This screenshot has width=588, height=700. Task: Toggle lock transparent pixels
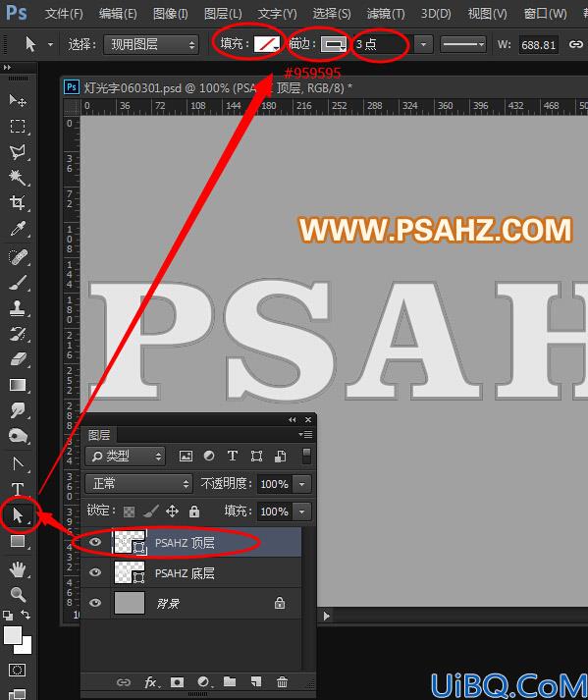(129, 512)
